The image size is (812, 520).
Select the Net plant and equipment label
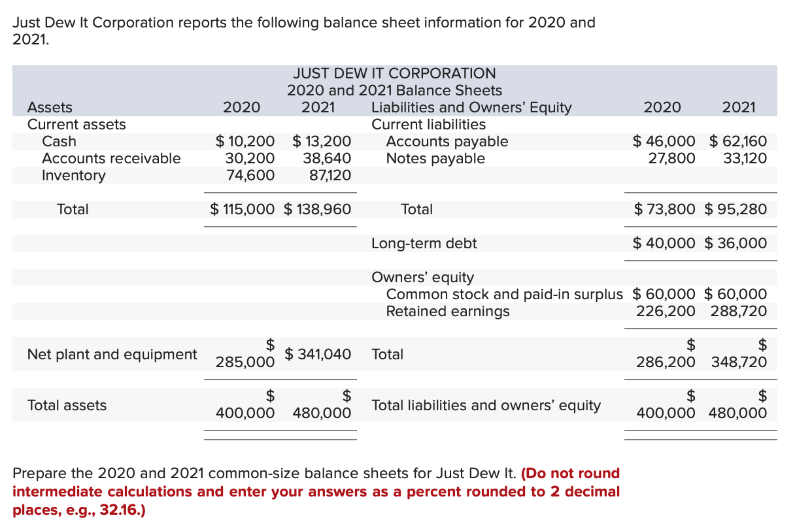[111, 354]
